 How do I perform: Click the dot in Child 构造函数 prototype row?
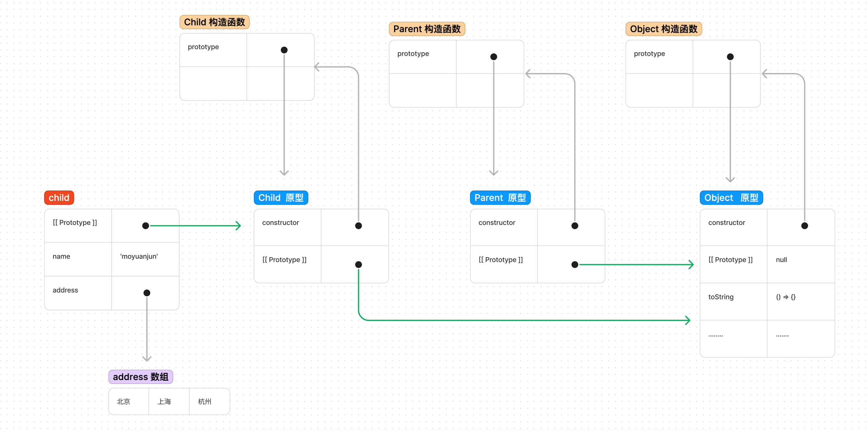click(284, 50)
